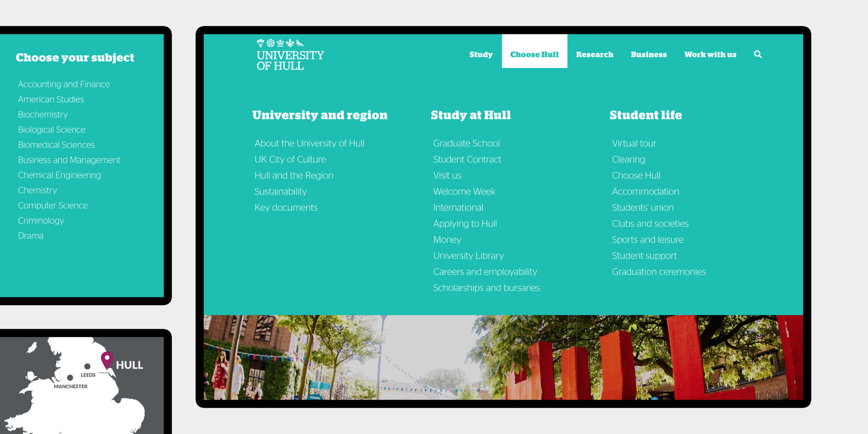Select Chemical Engineering subject
The image size is (868, 434).
point(59,175)
